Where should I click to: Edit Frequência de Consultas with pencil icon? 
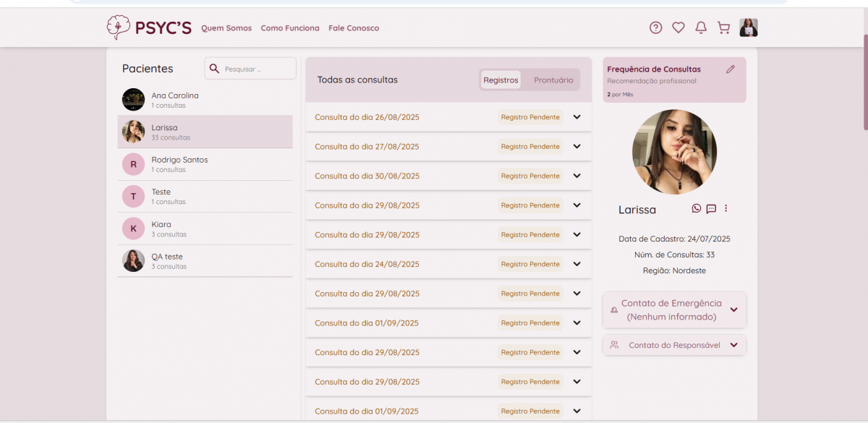(731, 69)
